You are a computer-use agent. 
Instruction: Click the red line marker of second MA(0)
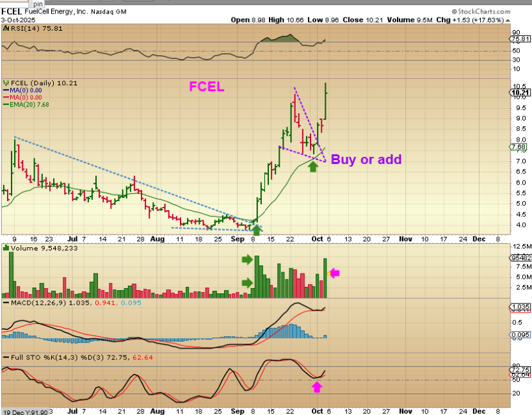pyautogui.click(x=6, y=97)
